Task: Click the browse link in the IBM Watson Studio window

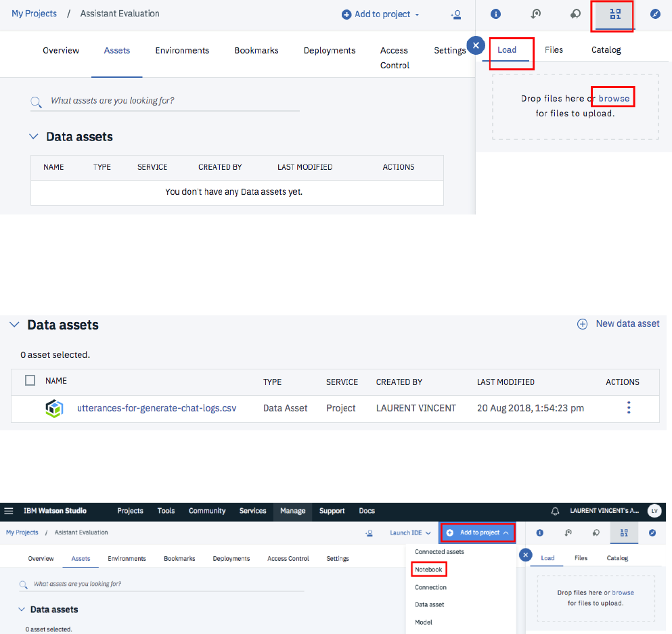Action: (623, 593)
